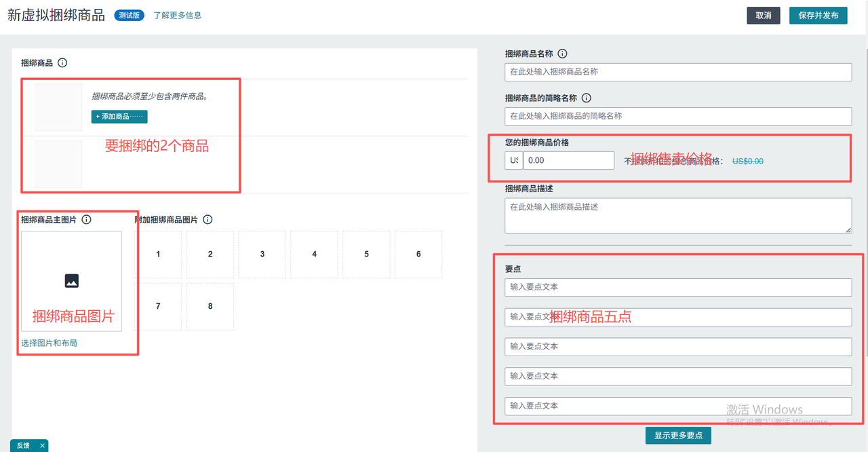Click the 捆绑商品描述 textarea

[x=678, y=215]
